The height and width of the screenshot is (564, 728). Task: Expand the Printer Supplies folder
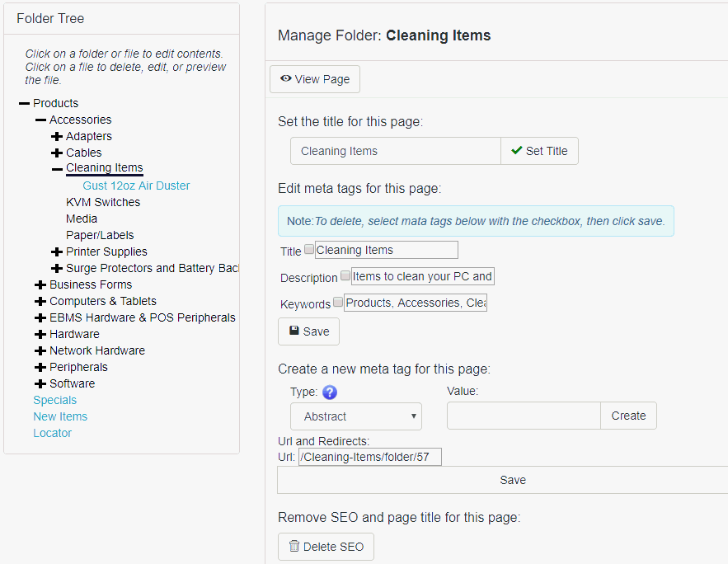pos(57,252)
